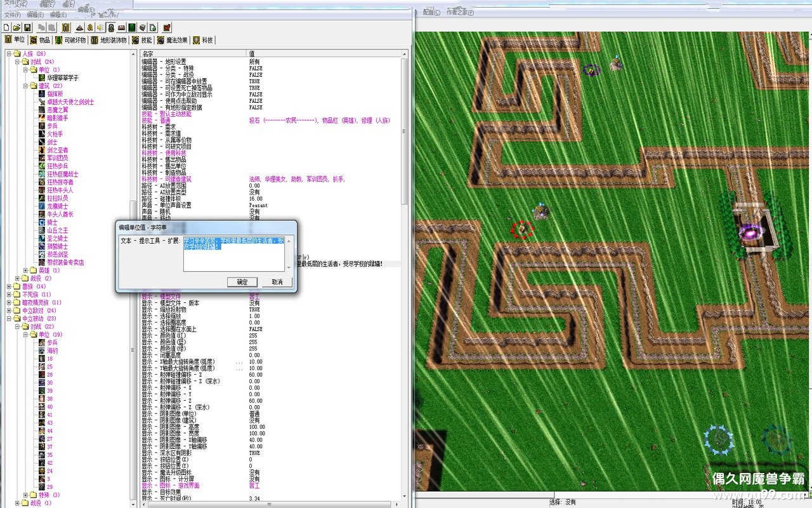This screenshot has height=508, width=812.
Task: Collapse the 人族 (26) tree folder
Action: [10, 53]
